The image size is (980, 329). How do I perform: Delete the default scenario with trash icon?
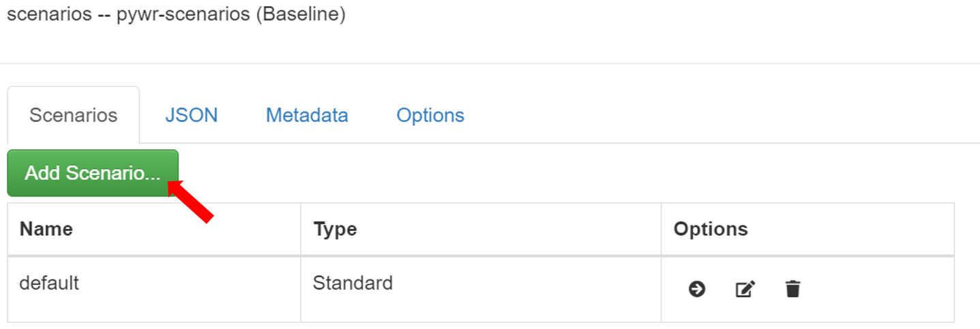(792, 289)
